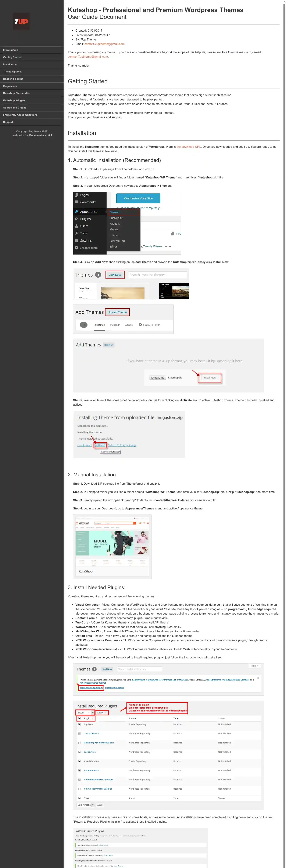Click the Appearance paintbrush icon

pos(76,212)
